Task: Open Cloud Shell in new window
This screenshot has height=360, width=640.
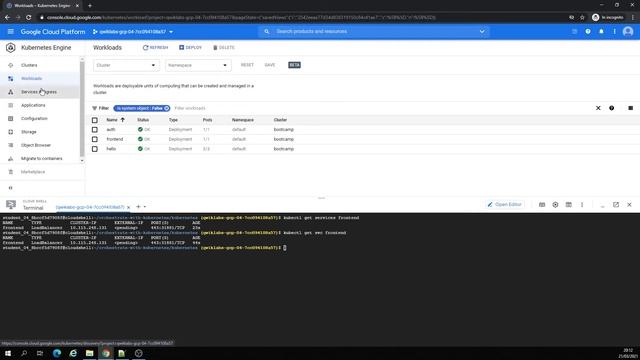Action: [x=616, y=204]
